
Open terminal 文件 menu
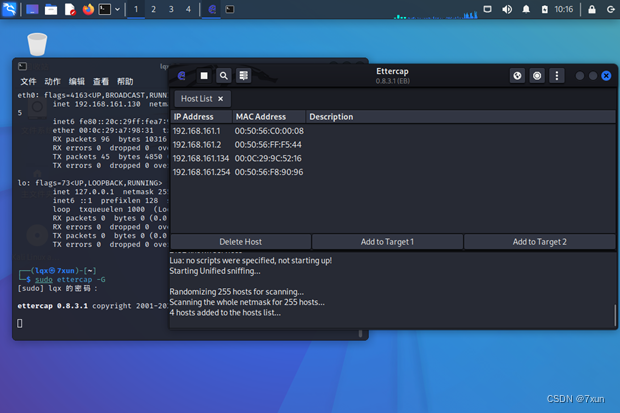click(28, 81)
